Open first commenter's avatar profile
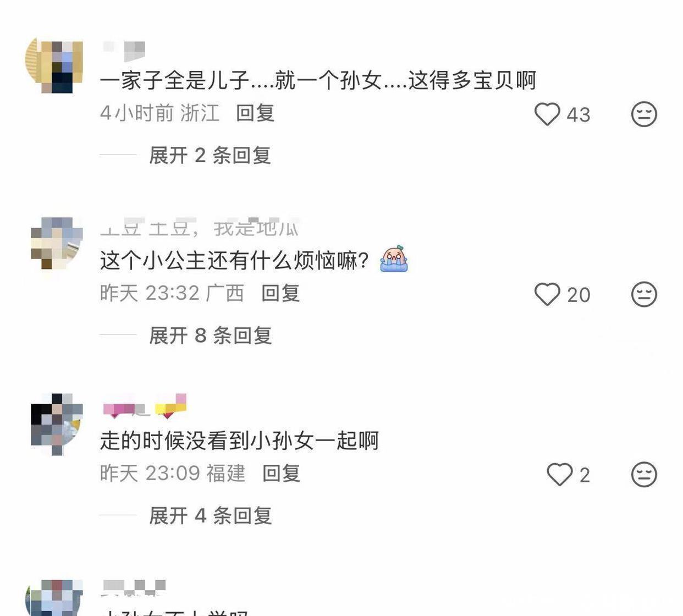The width and height of the screenshot is (683, 616). [x=54, y=65]
